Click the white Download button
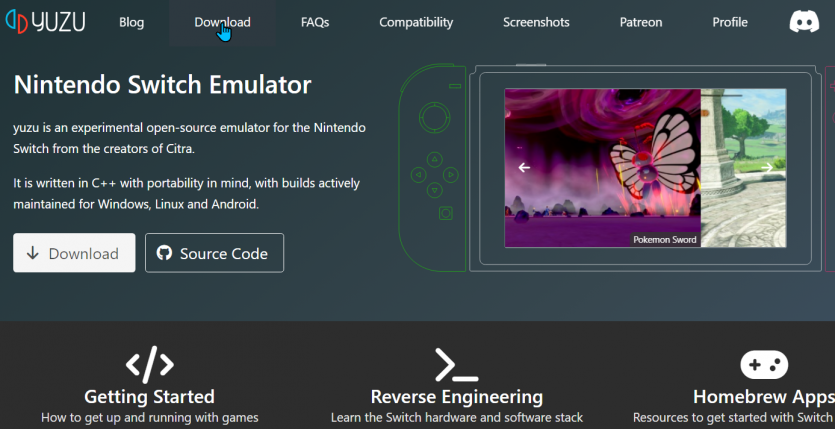The width and height of the screenshot is (835, 429). point(74,253)
